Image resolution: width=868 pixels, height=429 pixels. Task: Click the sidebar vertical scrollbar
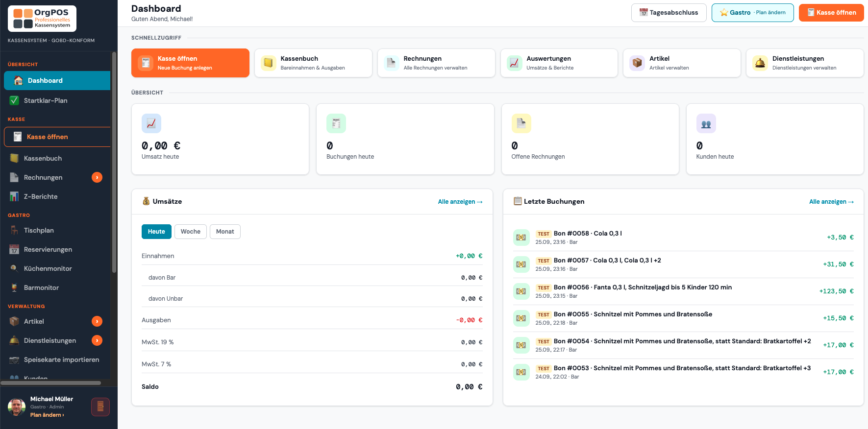tap(114, 162)
